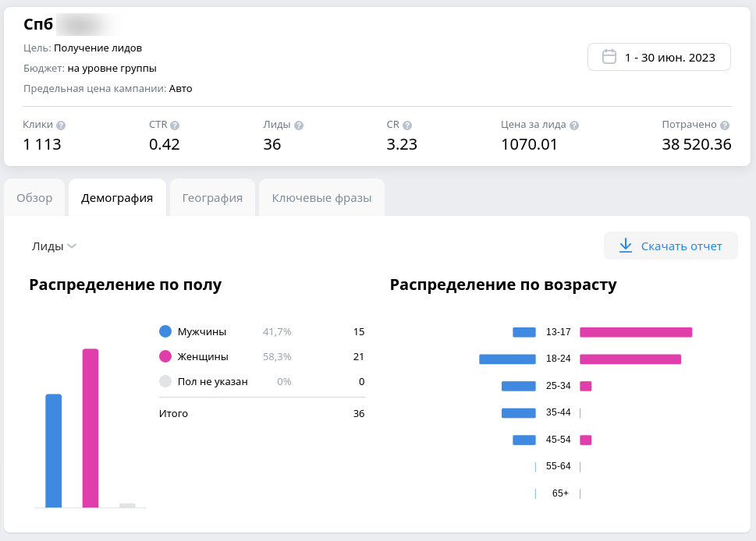Click help icon next to CR
Screen dimensions: 756x541
tap(407, 126)
